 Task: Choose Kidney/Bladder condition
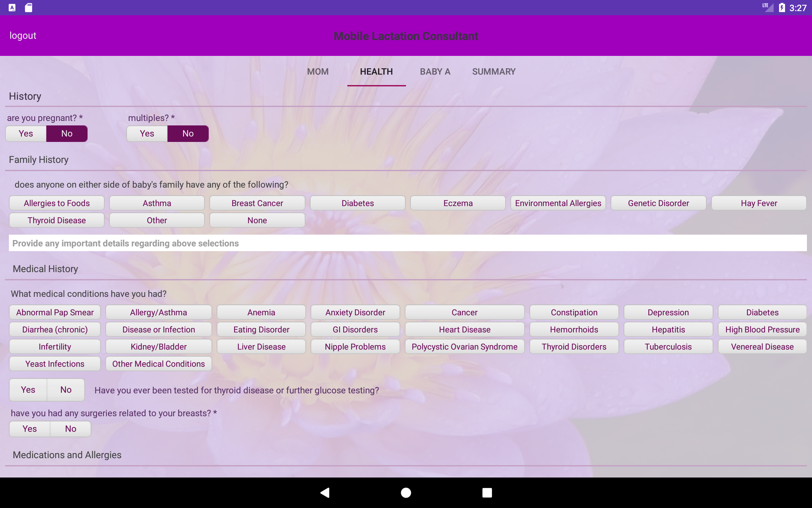coord(159,346)
